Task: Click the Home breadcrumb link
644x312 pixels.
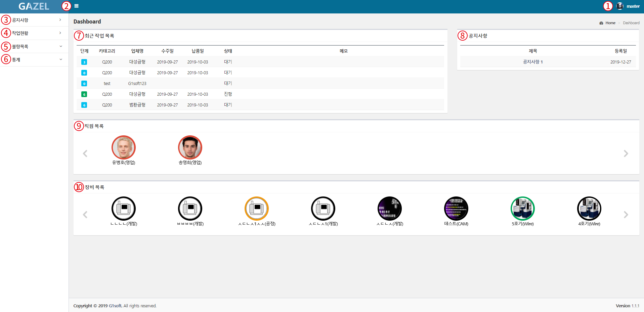Action: pyautogui.click(x=610, y=23)
